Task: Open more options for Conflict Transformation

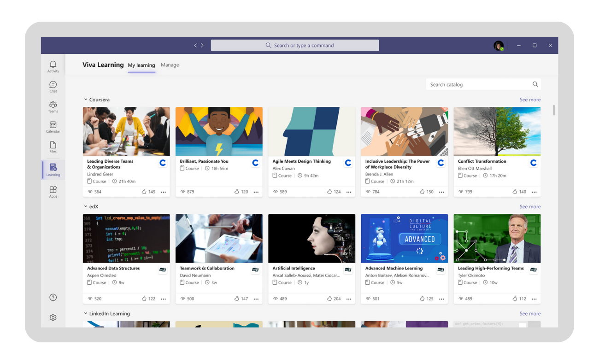Action: [x=534, y=192]
